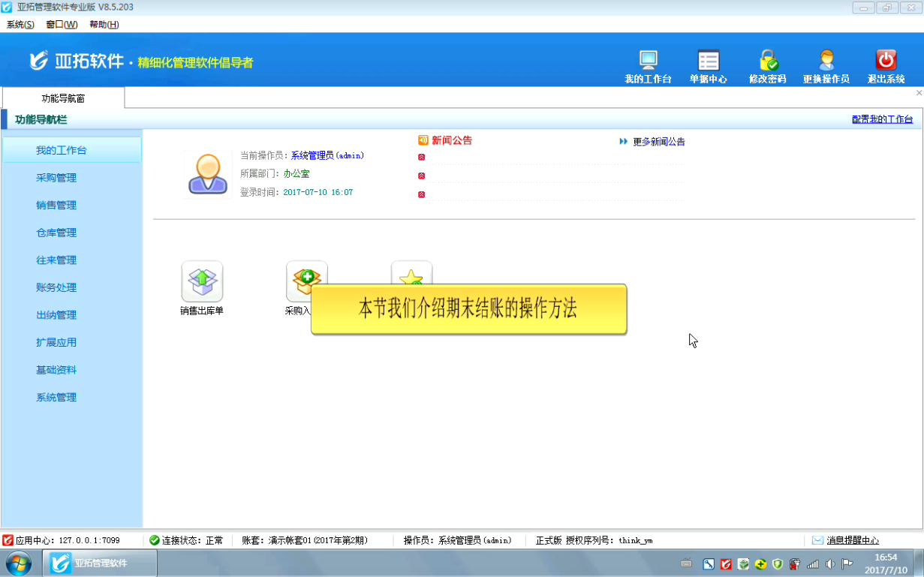Open 消息提醒中心 in status bar
Viewport: 924px width, 577px height.
click(x=852, y=540)
